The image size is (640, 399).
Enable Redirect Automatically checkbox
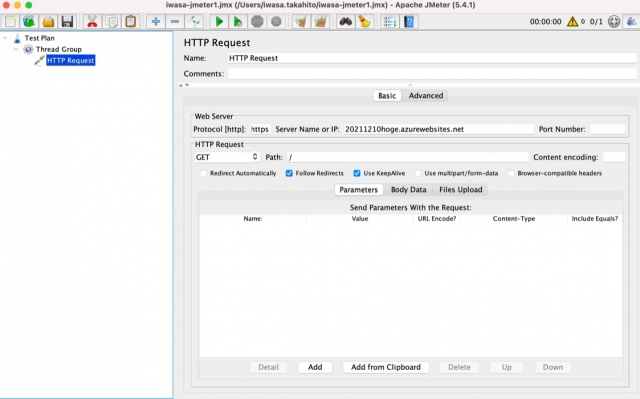point(204,173)
